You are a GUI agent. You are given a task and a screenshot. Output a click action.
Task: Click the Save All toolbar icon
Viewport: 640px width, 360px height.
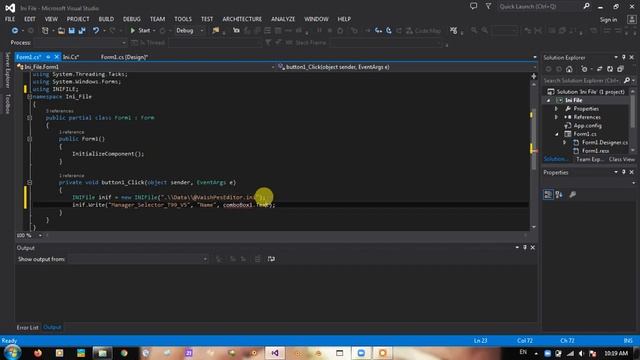point(82,31)
